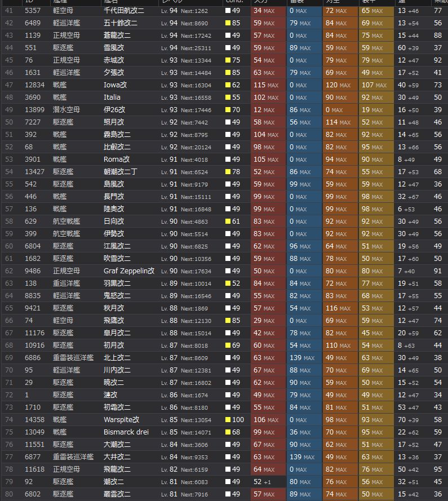Select ship name 夕張改
The width and height of the screenshot is (448, 501).
[114, 73]
